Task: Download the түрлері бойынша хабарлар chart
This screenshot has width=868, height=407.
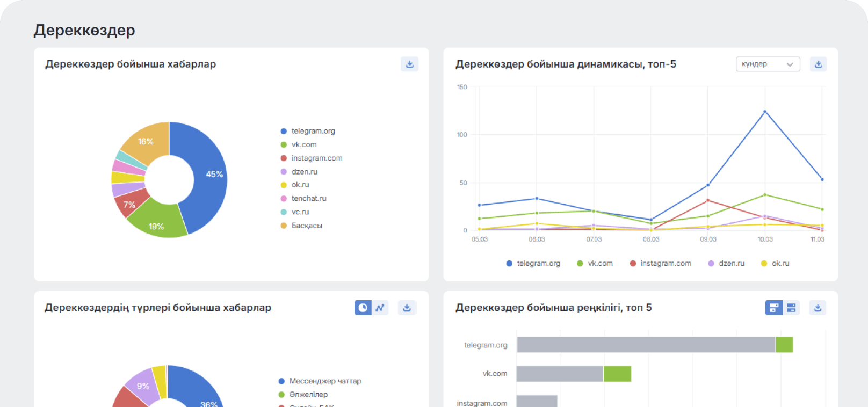Action: click(x=407, y=308)
